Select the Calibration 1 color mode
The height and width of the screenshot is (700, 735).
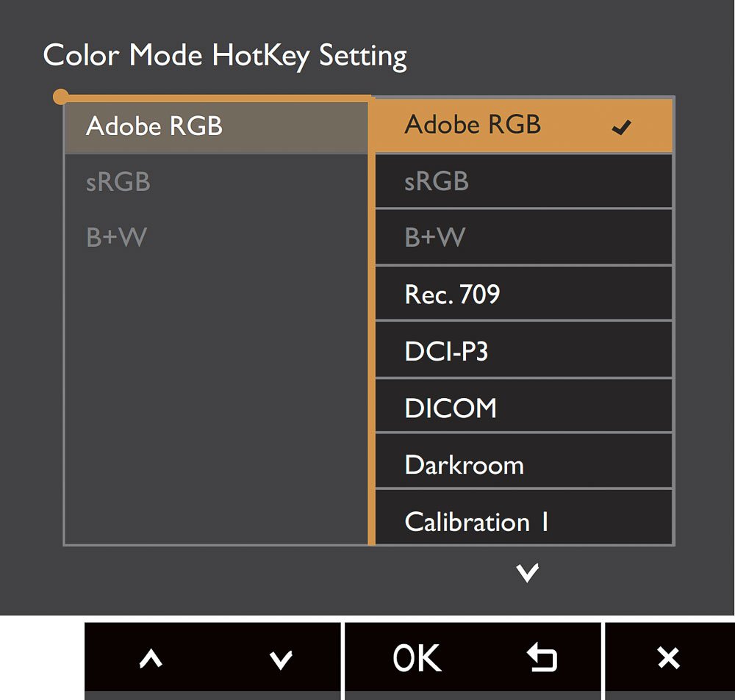(x=523, y=517)
